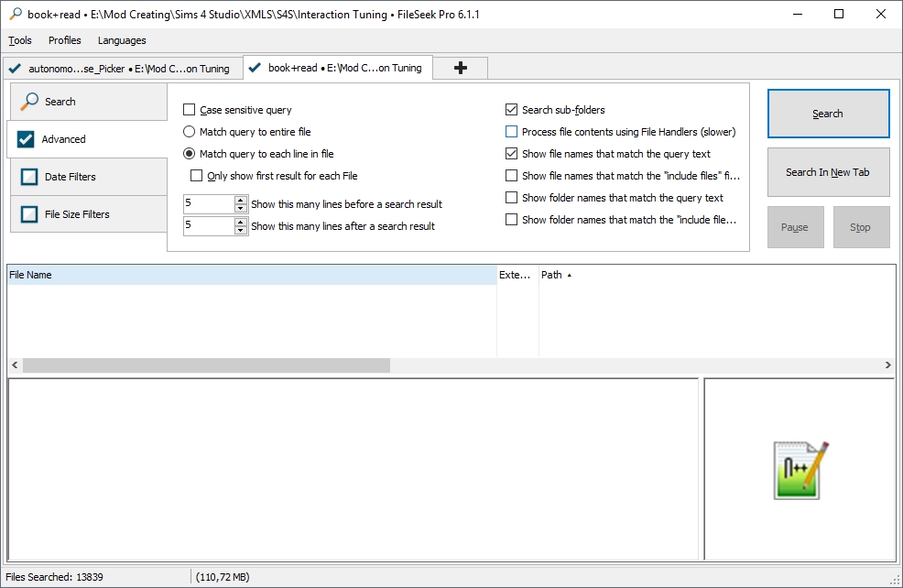Screen dimensions: 903x588
Task: Click checkmark icon on autonomo...se_Picker tab
Action: (15, 69)
